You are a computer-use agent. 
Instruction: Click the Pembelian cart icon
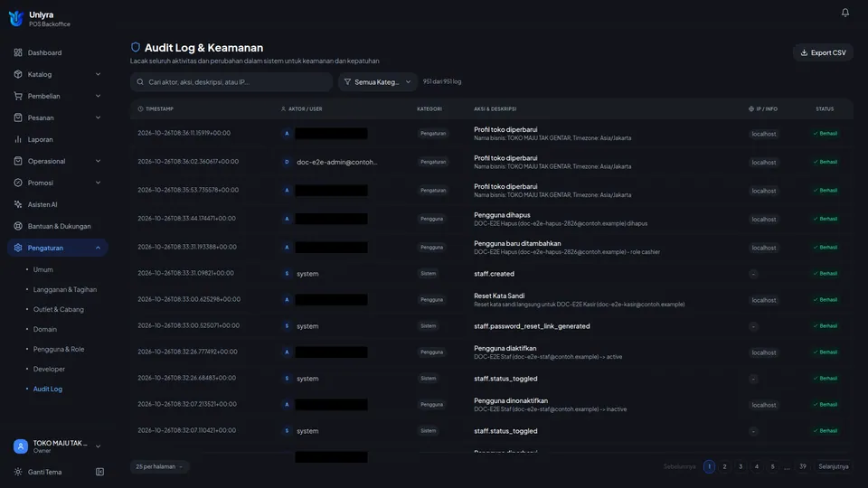[x=18, y=96]
